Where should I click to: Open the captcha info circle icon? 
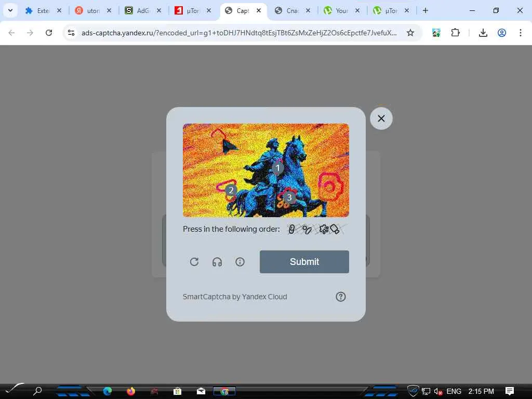click(x=240, y=262)
